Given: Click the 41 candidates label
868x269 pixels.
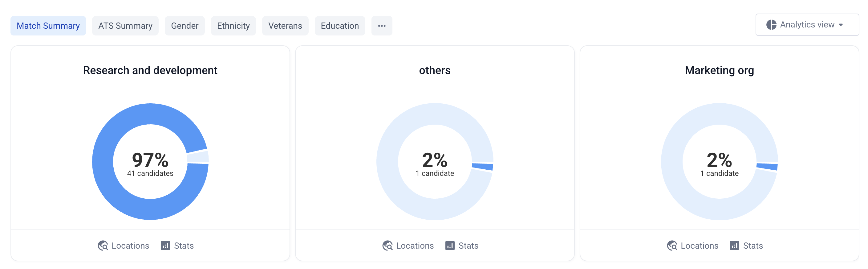Looking at the screenshot, I should coord(150,173).
